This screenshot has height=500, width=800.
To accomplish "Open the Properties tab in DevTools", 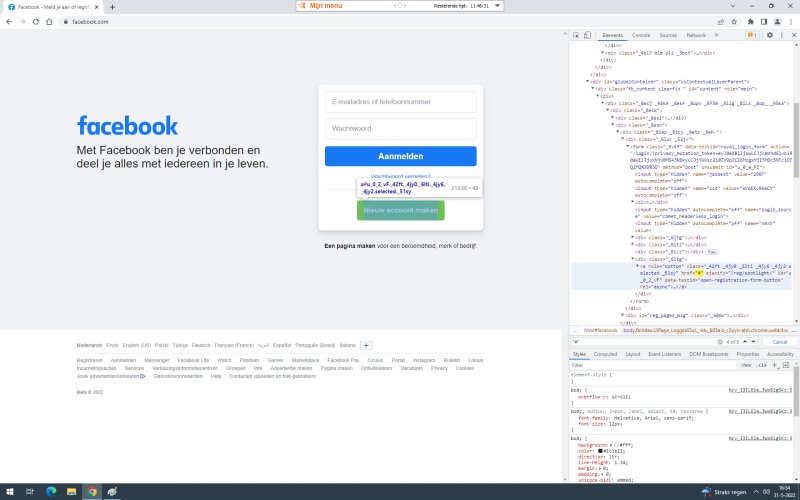I will (x=747, y=354).
